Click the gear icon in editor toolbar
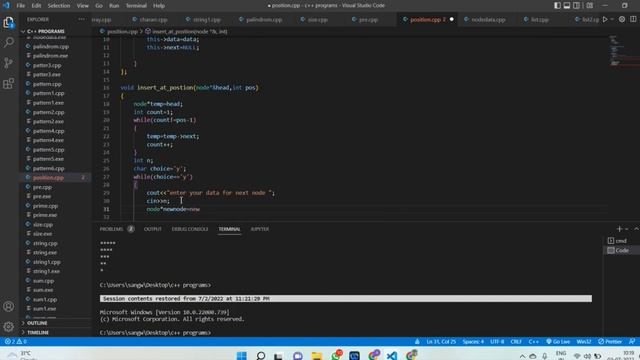The height and width of the screenshot is (360, 640). click(622, 20)
